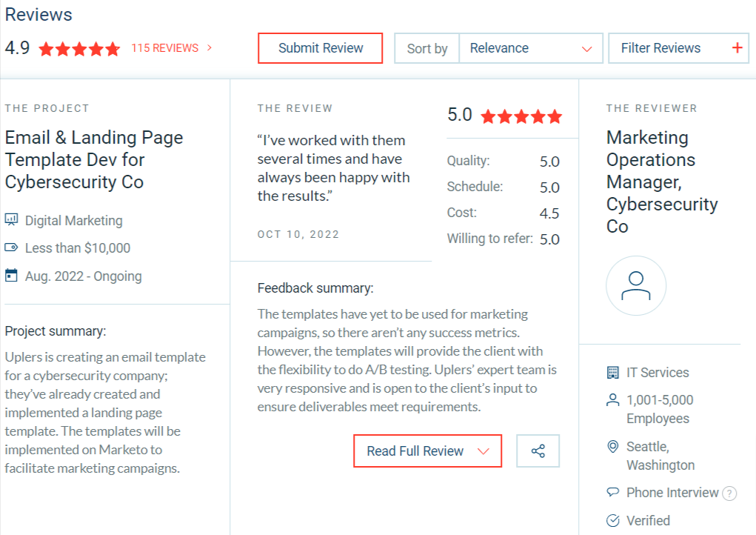Image resolution: width=756 pixels, height=535 pixels.
Task: Click the reviewer avatar placeholder icon
Action: pos(636,286)
